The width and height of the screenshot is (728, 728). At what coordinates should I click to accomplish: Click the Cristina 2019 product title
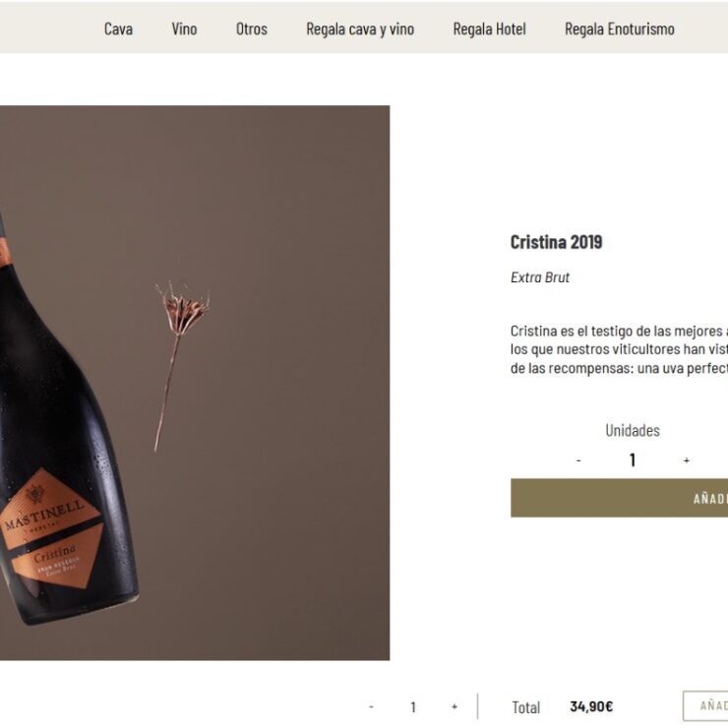tap(556, 242)
